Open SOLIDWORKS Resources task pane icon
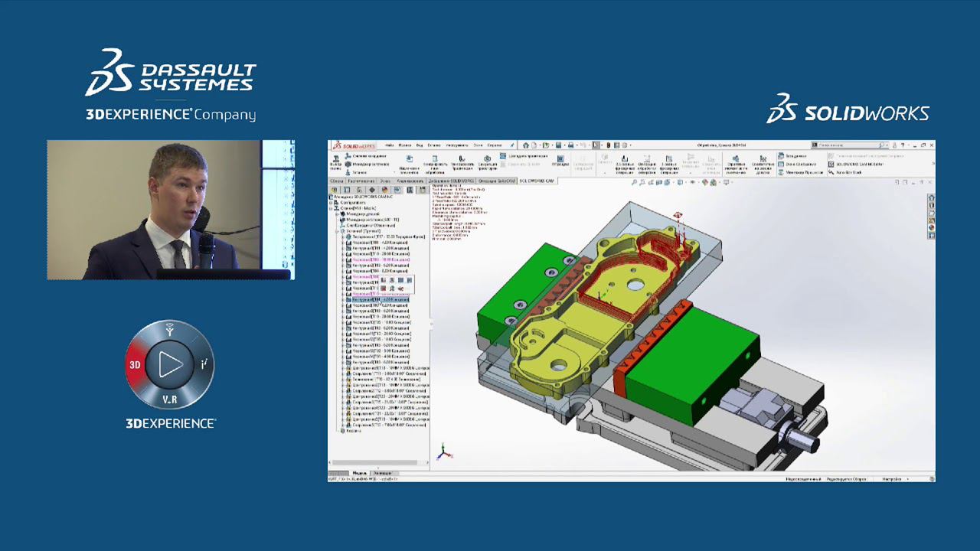The width and height of the screenshot is (980, 551). point(932,198)
